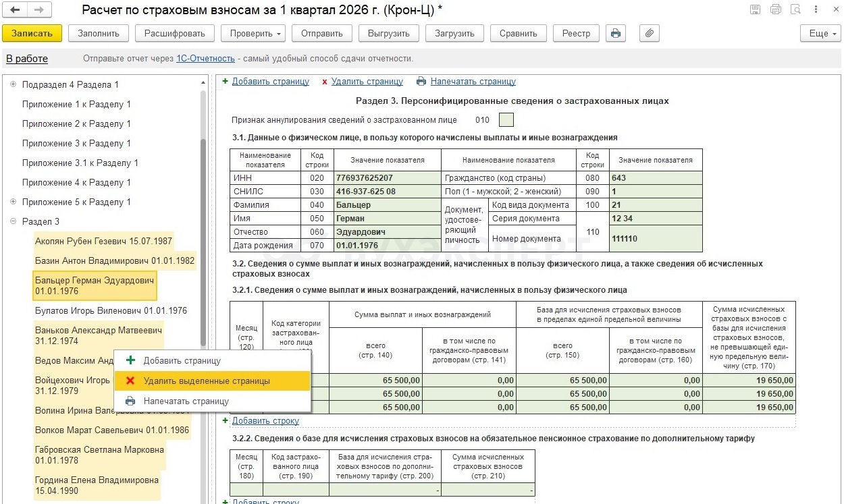Click red X icon of Удалить страницу
The height and width of the screenshot is (504, 844).
(325, 82)
